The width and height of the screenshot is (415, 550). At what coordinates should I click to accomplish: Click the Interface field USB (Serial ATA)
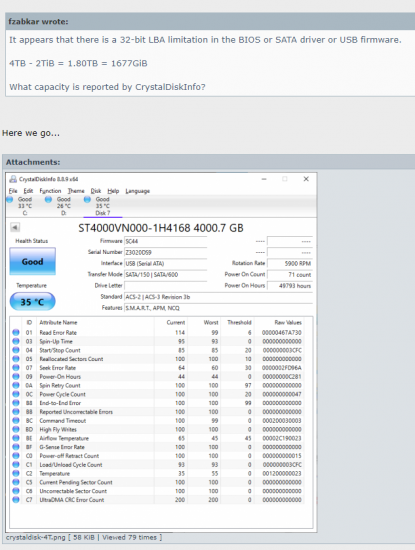click(x=166, y=263)
